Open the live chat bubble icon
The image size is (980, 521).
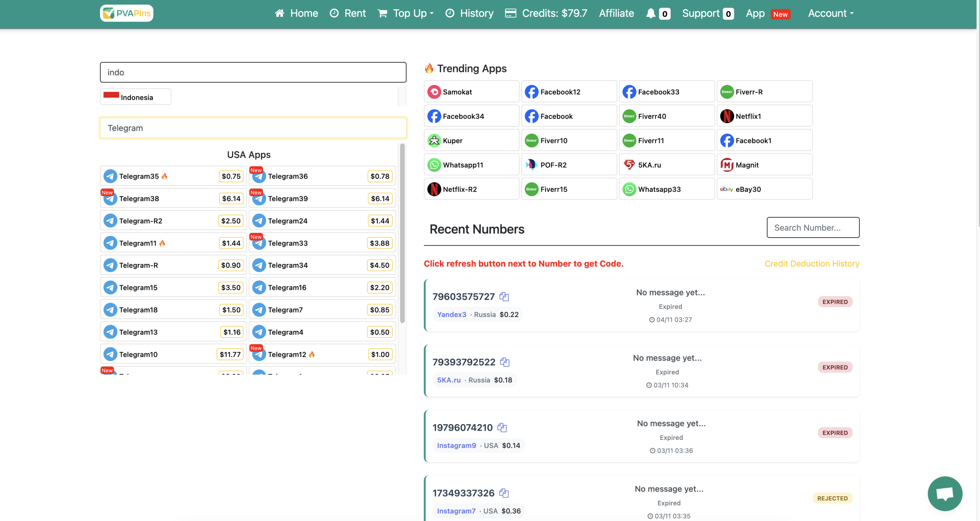point(944,493)
